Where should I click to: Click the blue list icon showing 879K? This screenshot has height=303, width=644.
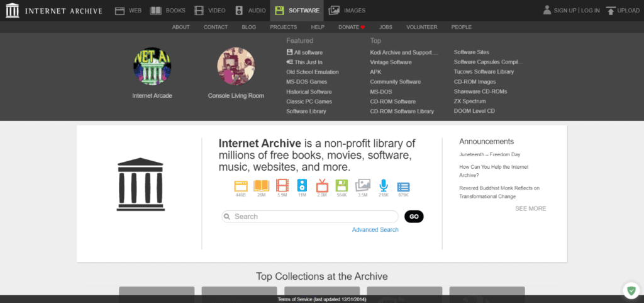(403, 187)
